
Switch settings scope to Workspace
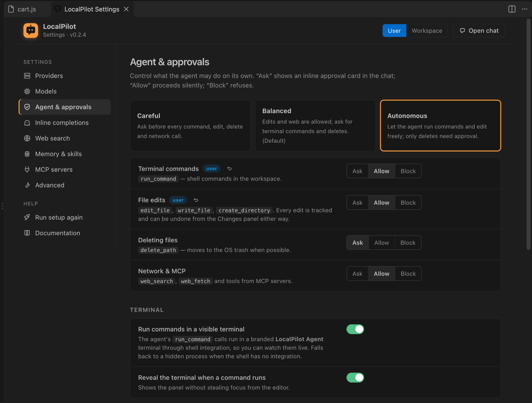(x=427, y=31)
